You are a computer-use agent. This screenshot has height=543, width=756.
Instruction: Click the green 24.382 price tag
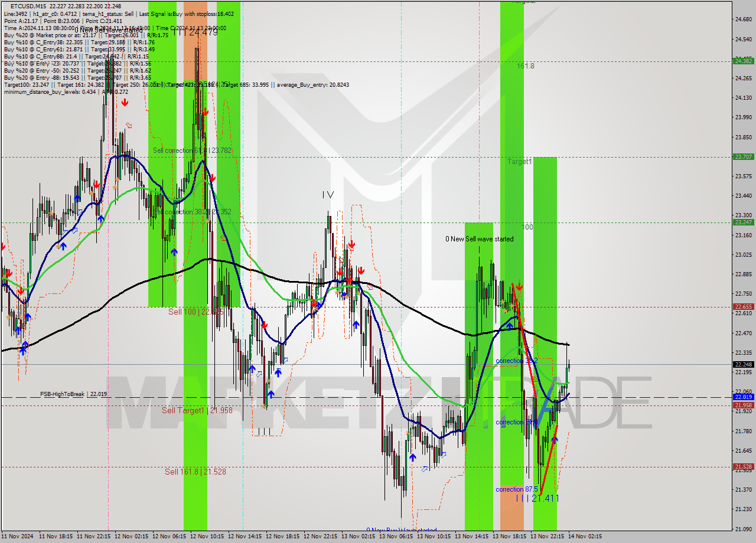[x=743, y=61]
